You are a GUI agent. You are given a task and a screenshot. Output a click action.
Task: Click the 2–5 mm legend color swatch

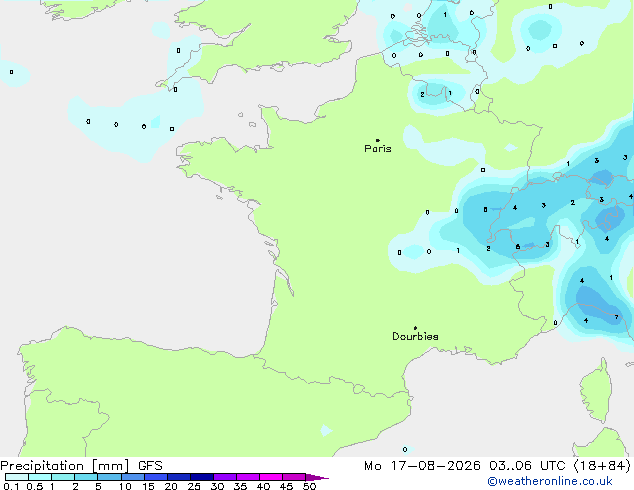tap(86, 477)
